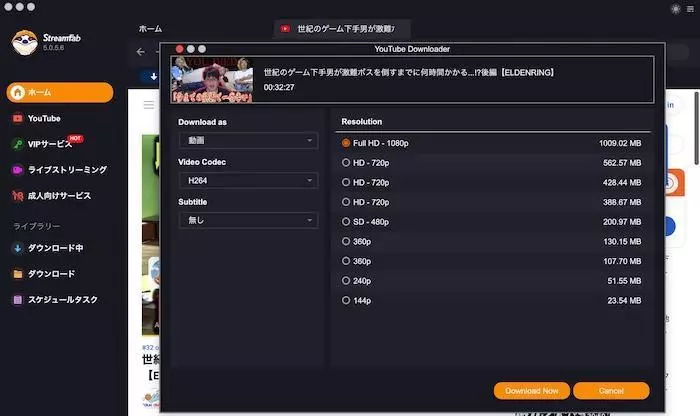Screen dimensions: 700x416
Task: Click the red YouTube icon on the tab
Action: click(285, 29)
